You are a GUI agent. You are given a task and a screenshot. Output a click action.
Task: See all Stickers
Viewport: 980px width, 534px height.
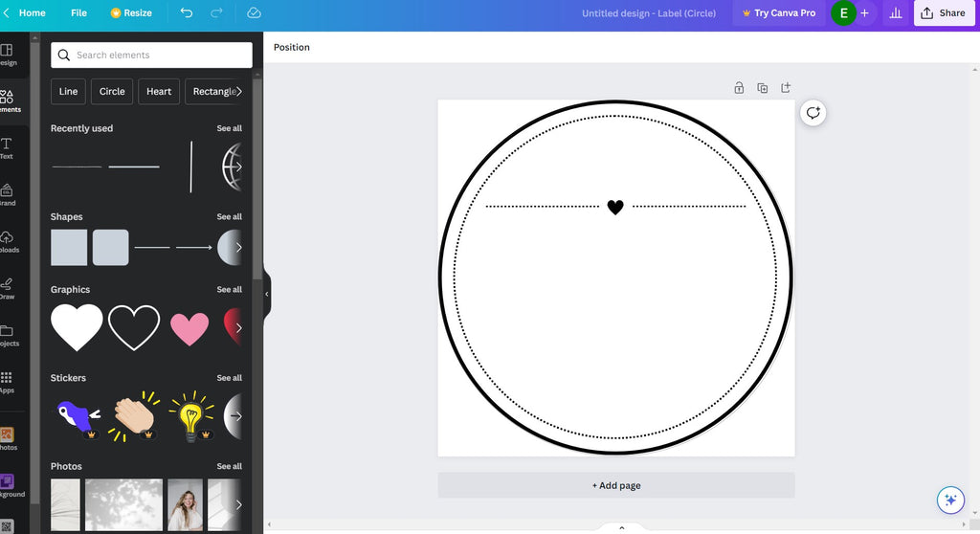click(x=230, y=378)
